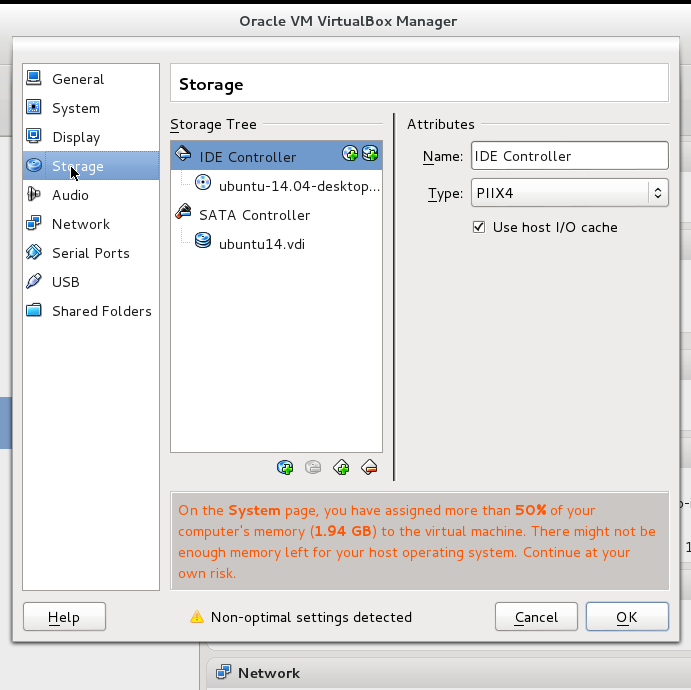Click the Storage disk icon in sidebar
Viewport: 691px width, 690px height.
pyautogui.click(x=34, y=165)
